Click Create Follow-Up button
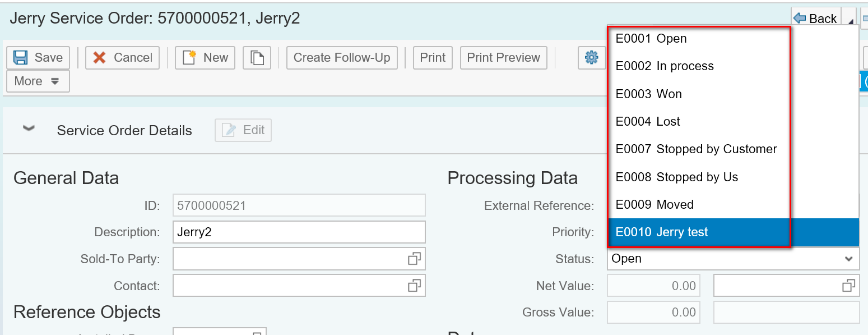The width and height of the screenshot is (868, 335). [x=342, y=58]
